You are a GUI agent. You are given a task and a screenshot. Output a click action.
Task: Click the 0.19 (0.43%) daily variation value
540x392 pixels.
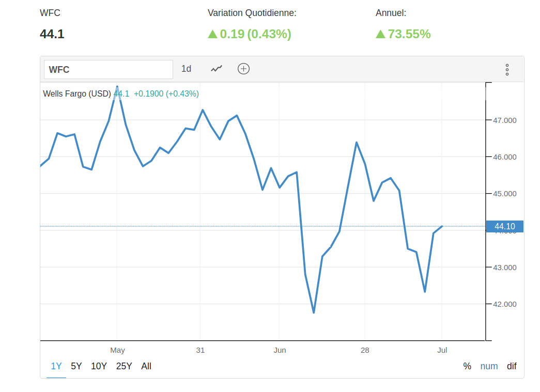(255, 35)
